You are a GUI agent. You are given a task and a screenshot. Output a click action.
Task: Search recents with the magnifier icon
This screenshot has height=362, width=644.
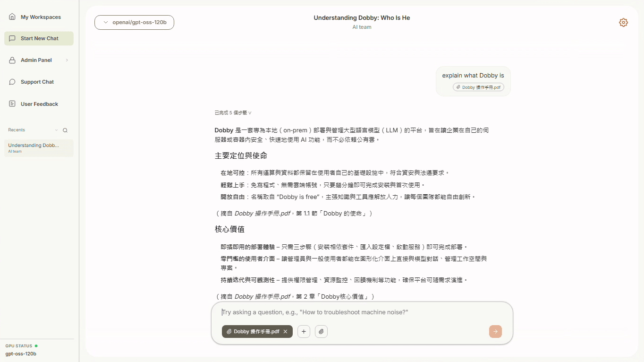point(65,130)
